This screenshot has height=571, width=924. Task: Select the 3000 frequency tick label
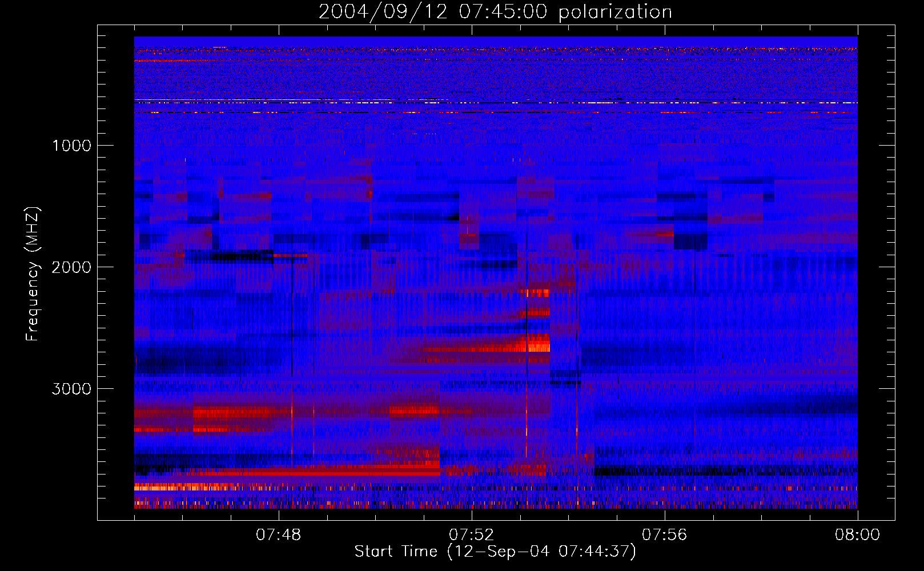pos(71,389)
